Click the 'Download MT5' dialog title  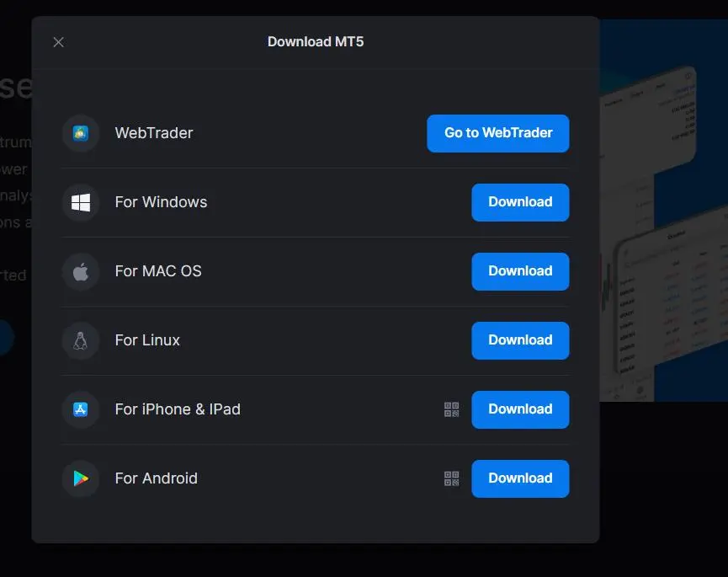316,42
